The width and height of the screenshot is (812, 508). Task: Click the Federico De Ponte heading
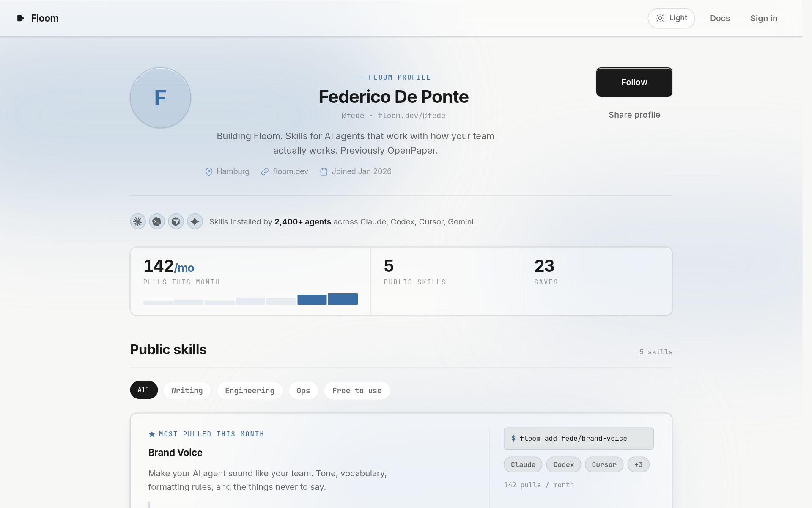pos(393,97)
